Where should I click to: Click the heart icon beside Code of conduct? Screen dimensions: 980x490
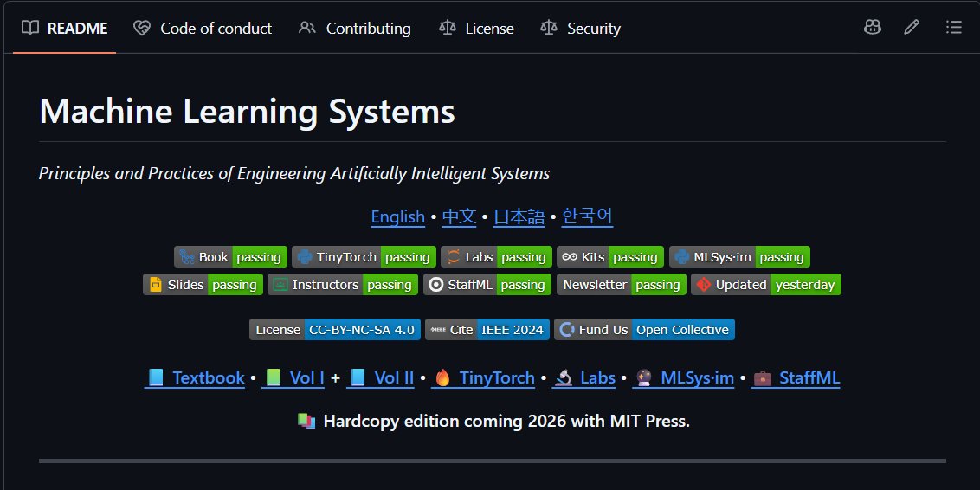[x=142, y=28]
